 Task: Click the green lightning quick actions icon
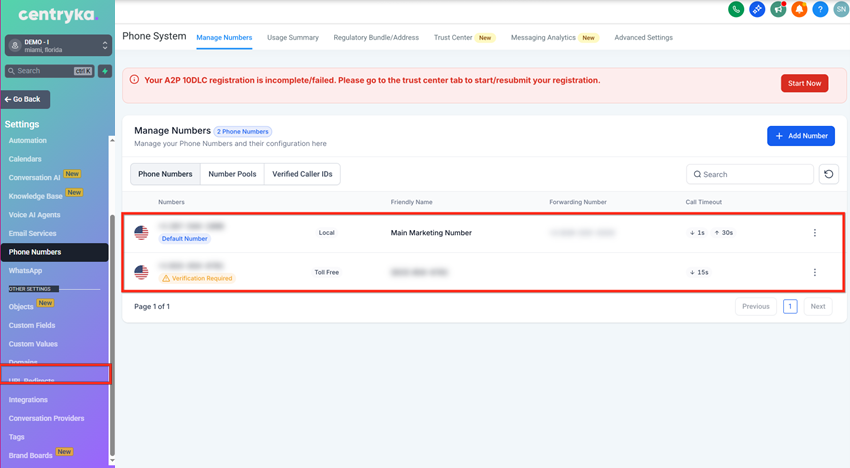[105, 71]
